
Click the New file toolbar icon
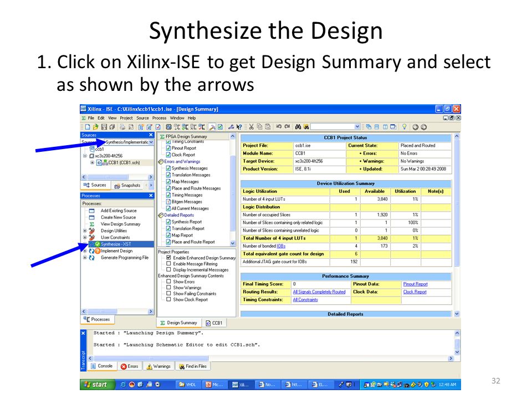(88, 127)
